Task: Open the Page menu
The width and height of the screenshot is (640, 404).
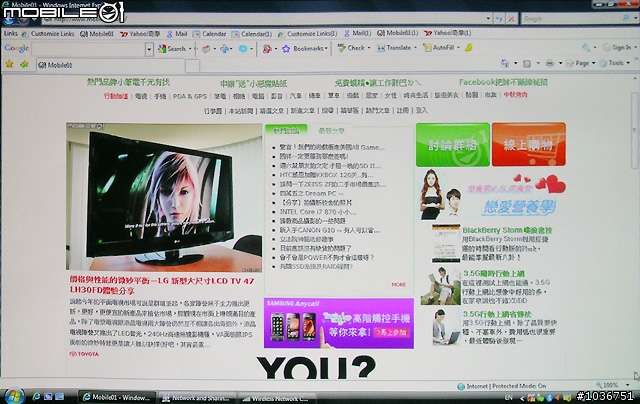Action: click(x=579, y=63)
